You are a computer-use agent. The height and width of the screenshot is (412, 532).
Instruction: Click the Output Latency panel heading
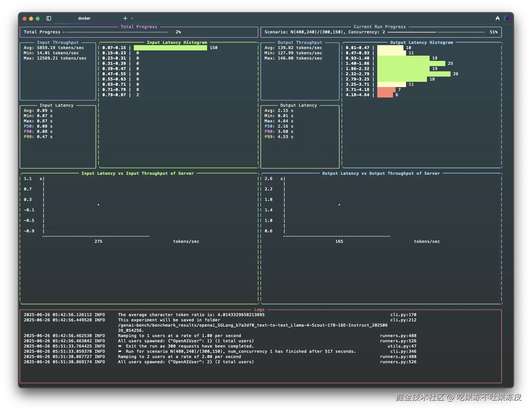point(299,105)
